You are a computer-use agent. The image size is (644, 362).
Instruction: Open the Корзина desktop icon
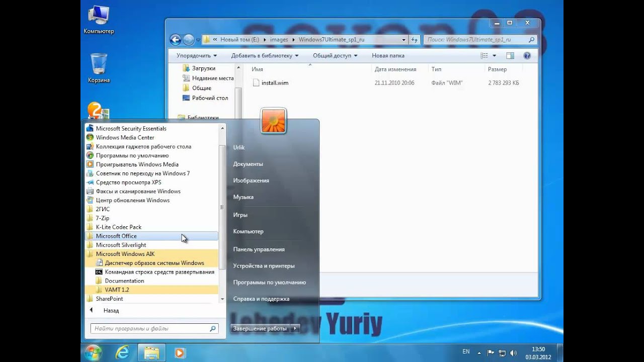pyautogui.click(x=99, y=68)
